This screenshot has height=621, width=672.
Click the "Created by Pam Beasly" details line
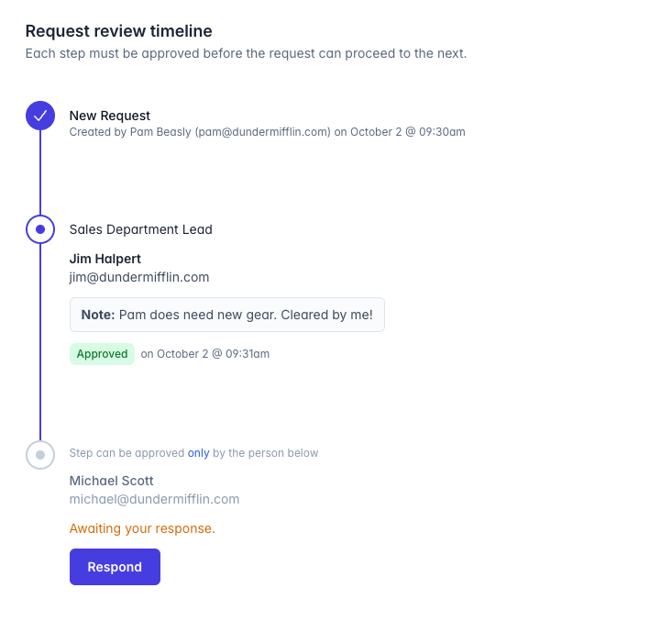pos(267,132)
